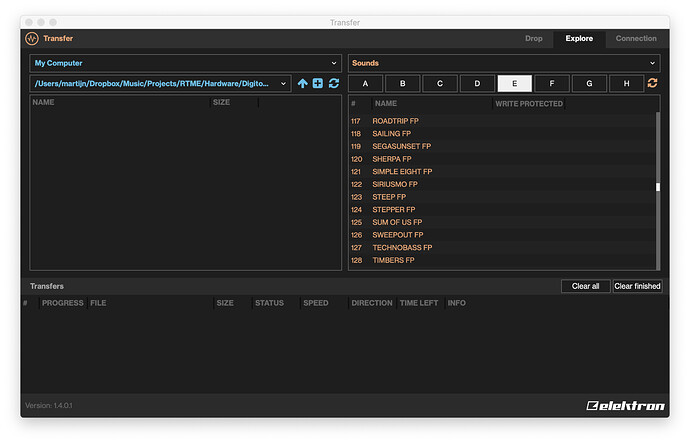Screen dimensions: 690x442
Task: Refresh the Sounds bank list
Action: (653, 83)
